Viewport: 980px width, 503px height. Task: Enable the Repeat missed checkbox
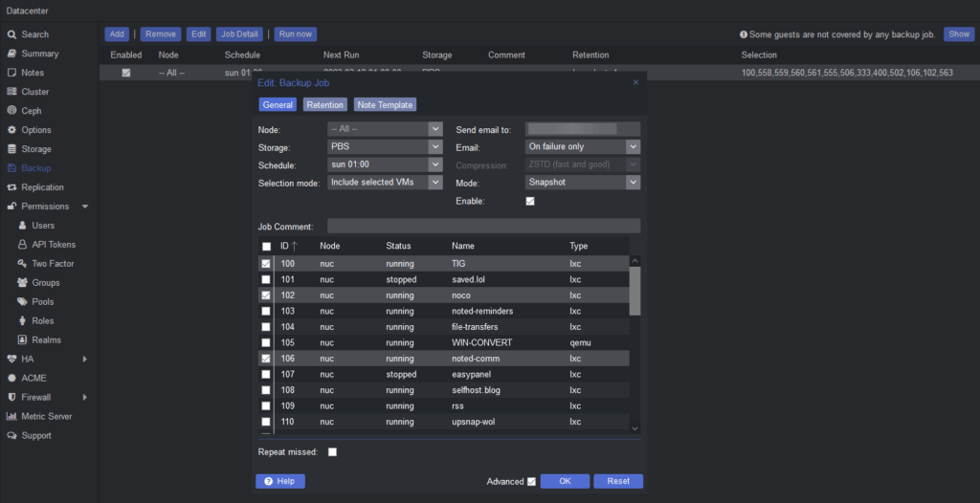(332, 451)
